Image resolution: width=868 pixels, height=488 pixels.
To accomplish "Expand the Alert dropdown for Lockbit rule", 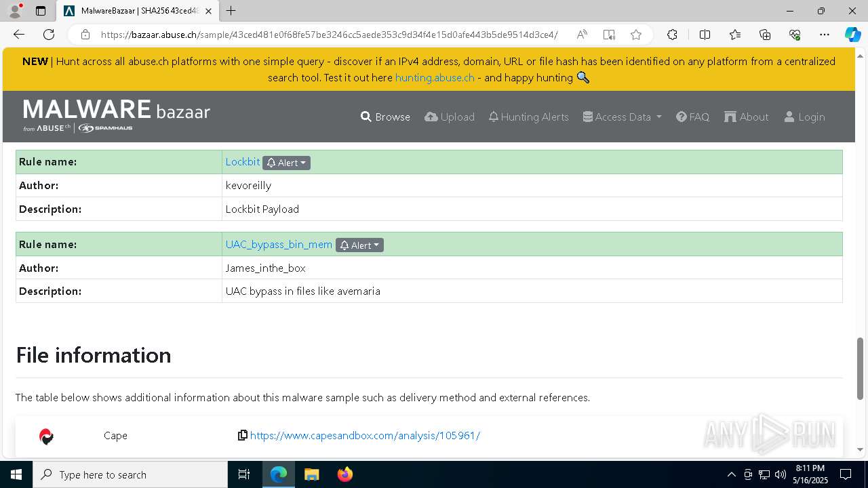I will (286, 163).
